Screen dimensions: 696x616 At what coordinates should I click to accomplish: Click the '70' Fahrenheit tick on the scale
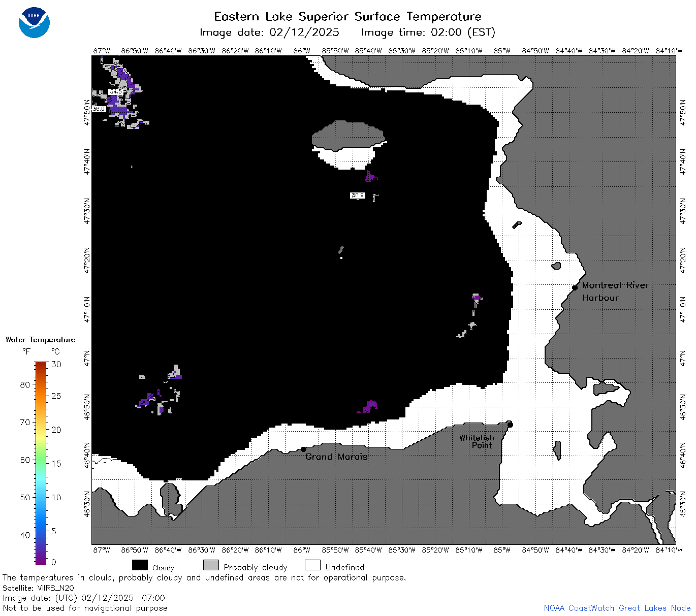(25, 422)
